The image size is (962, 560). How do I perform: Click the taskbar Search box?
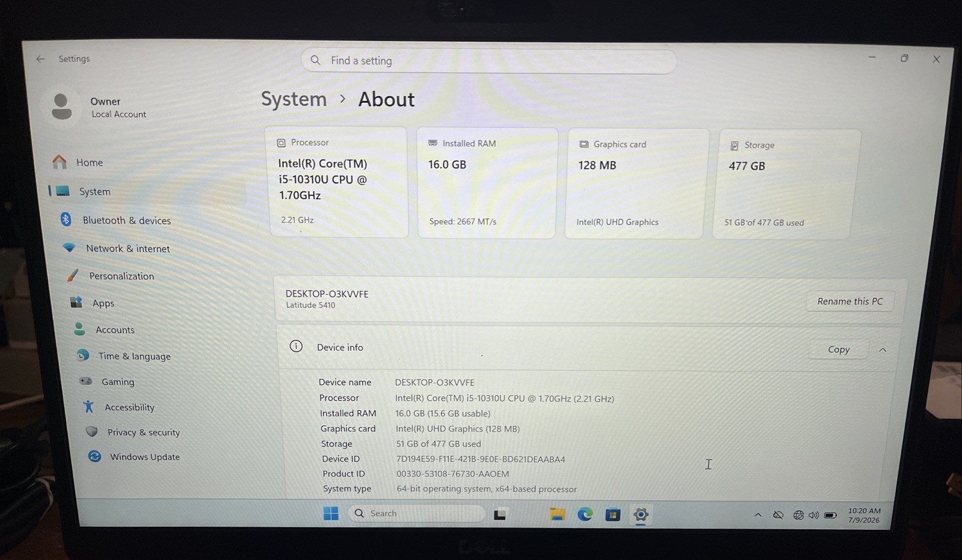tap(418, 513)
